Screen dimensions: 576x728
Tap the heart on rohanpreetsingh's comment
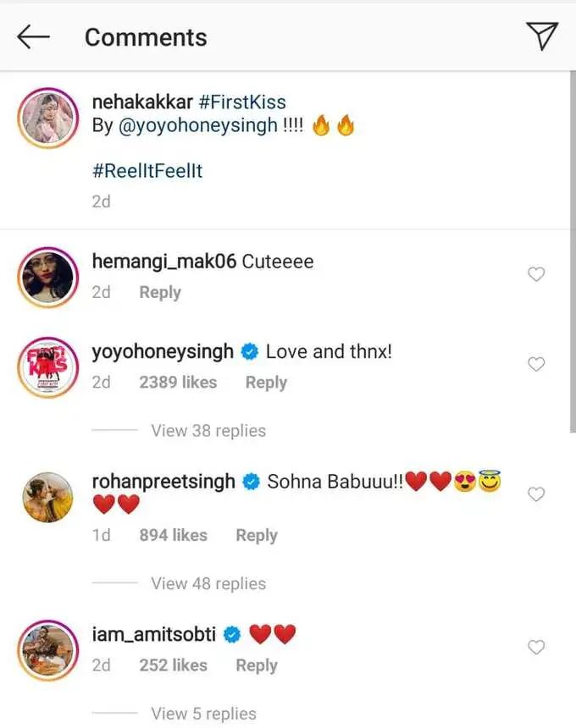pyautogui.click(x=535, y=494)
